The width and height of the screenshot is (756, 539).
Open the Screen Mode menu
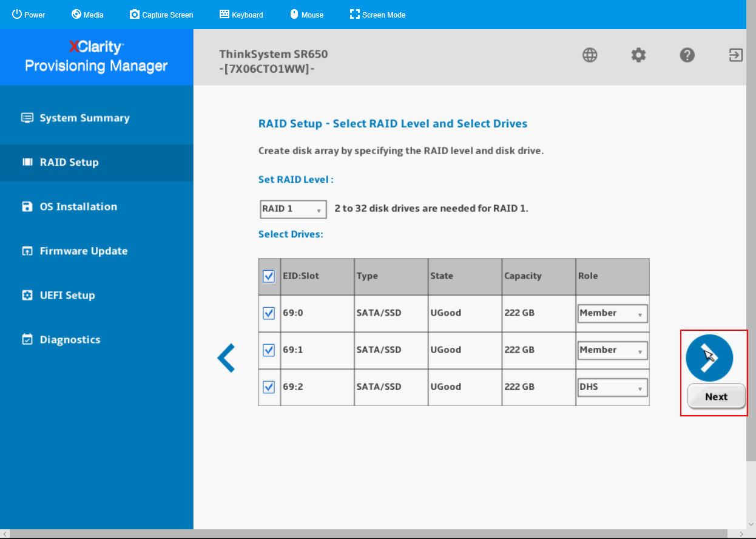377,15
